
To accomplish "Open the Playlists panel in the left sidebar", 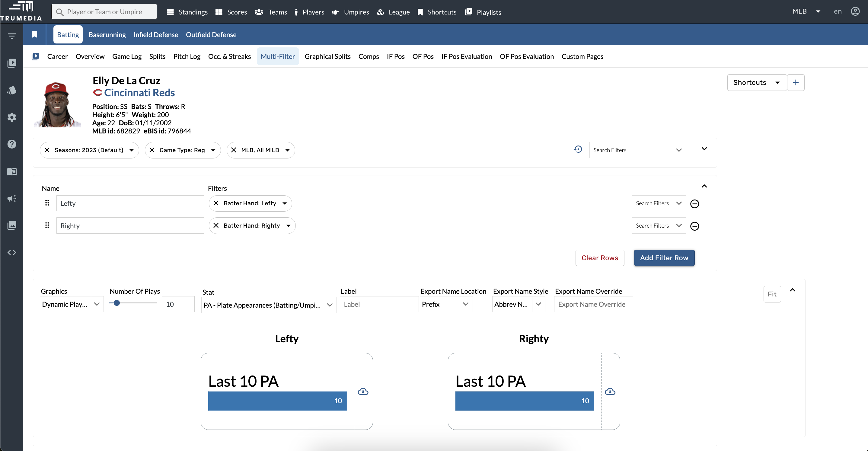I will 12,63.
